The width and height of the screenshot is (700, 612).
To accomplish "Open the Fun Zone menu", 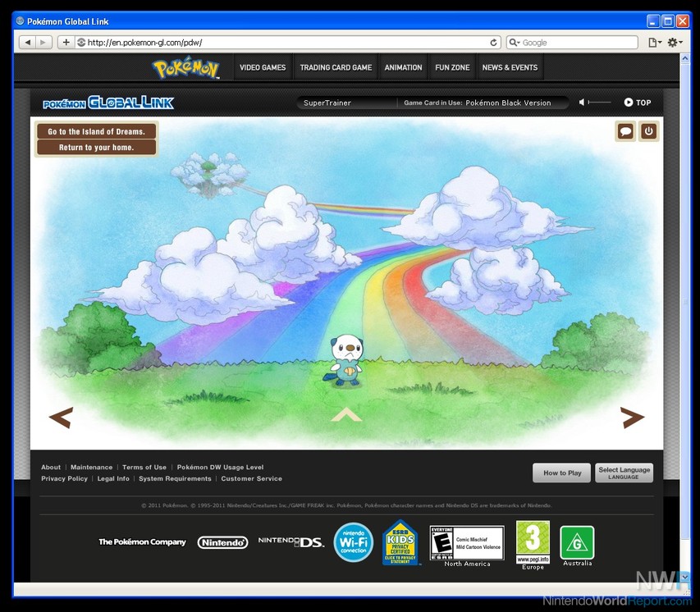I will [452, 67].
